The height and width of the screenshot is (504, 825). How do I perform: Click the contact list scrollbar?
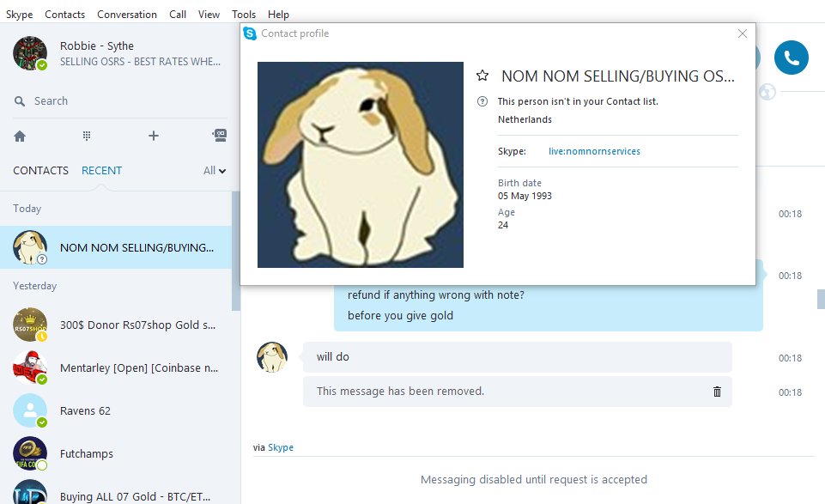(236, 251)
